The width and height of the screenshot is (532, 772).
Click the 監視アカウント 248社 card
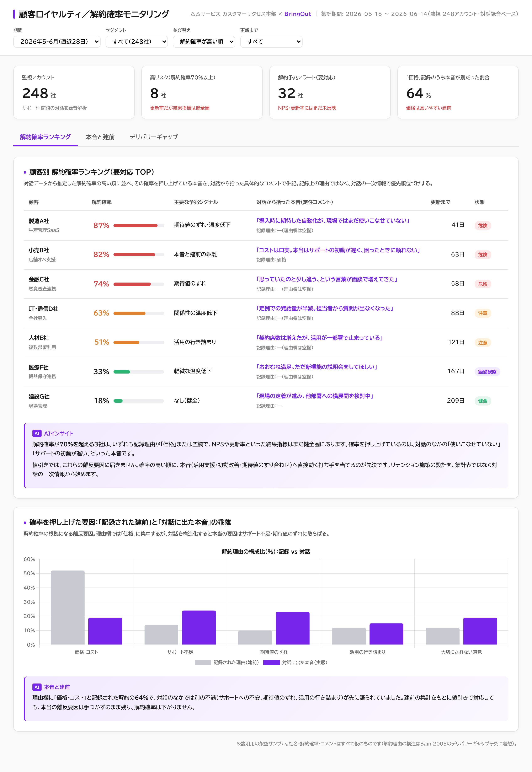(74, 92)
